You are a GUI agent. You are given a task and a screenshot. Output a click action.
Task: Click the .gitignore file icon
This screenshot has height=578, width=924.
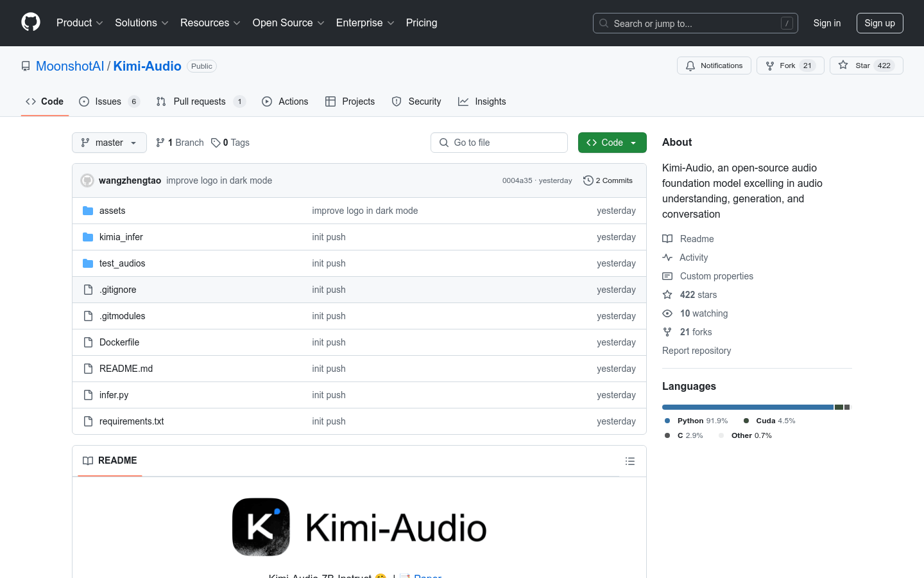tap(88, 290)
